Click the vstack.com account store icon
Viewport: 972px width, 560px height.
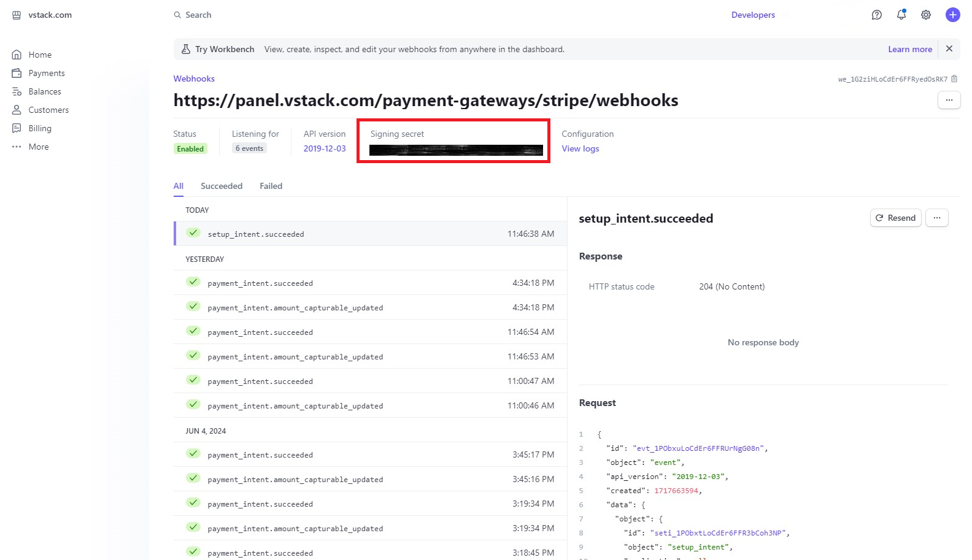pyautogui.click(x=17, y=15)
